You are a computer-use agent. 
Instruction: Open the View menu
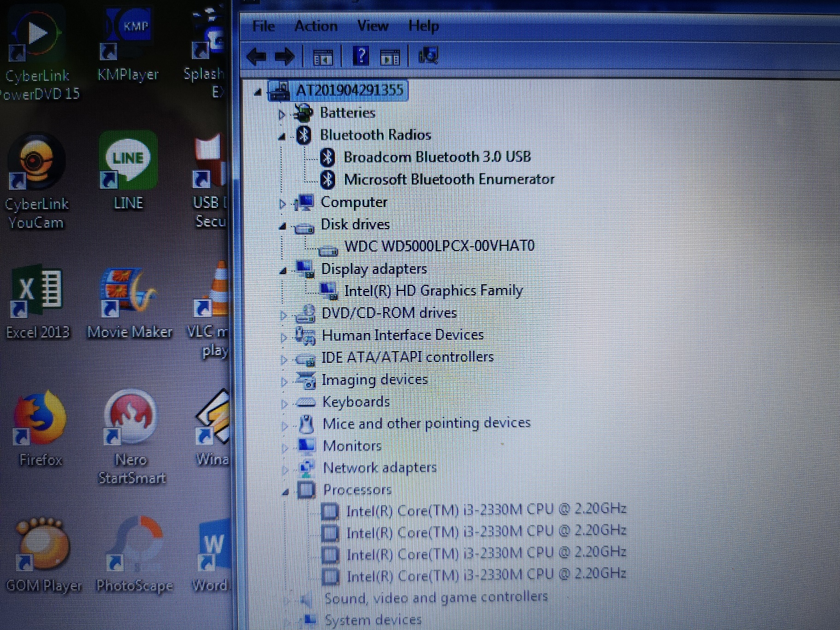click(x=373, y=26)
